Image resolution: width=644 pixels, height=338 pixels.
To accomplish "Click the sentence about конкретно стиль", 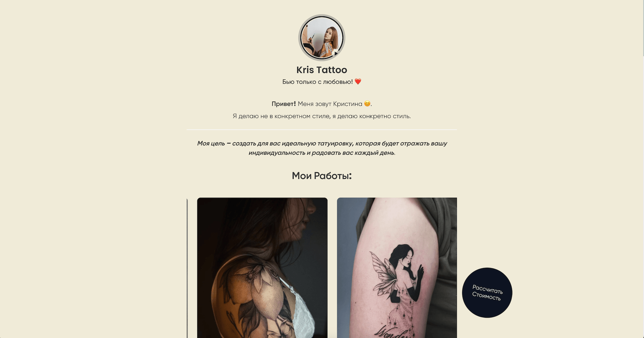I will point(322,116).
